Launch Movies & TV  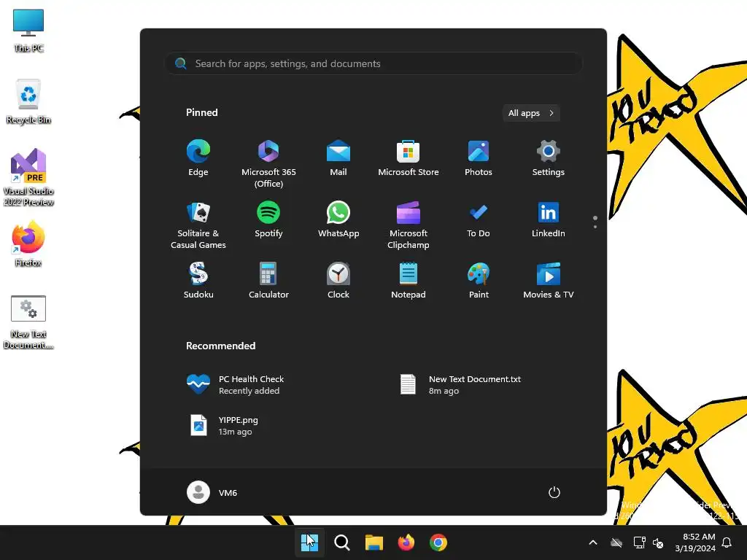[x=549, y=281]
